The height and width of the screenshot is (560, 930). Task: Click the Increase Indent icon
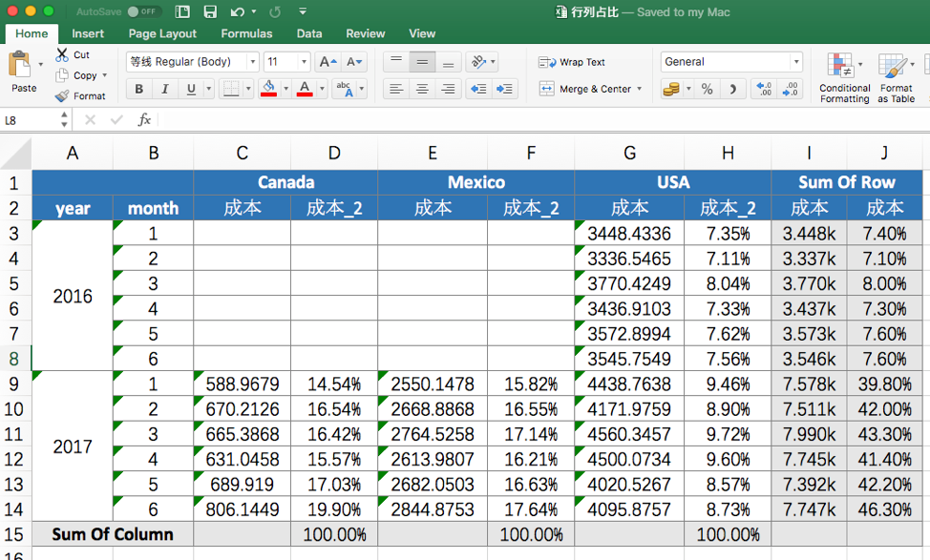pos(505,90)
